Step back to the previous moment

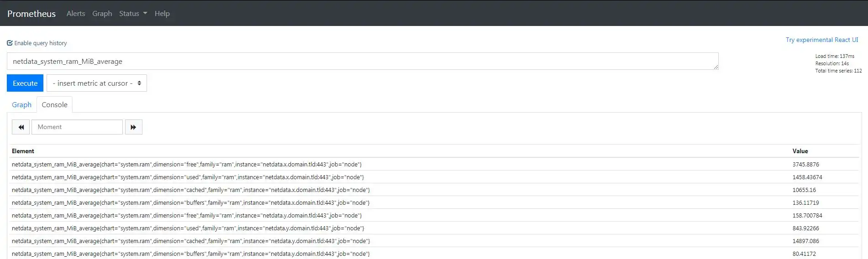pos(21,127)
